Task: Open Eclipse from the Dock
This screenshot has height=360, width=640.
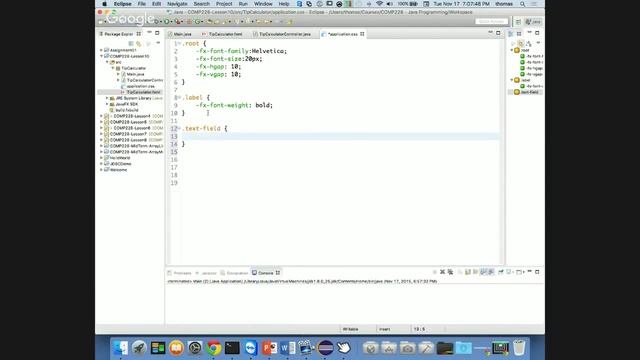Action: tap(325, 348)
